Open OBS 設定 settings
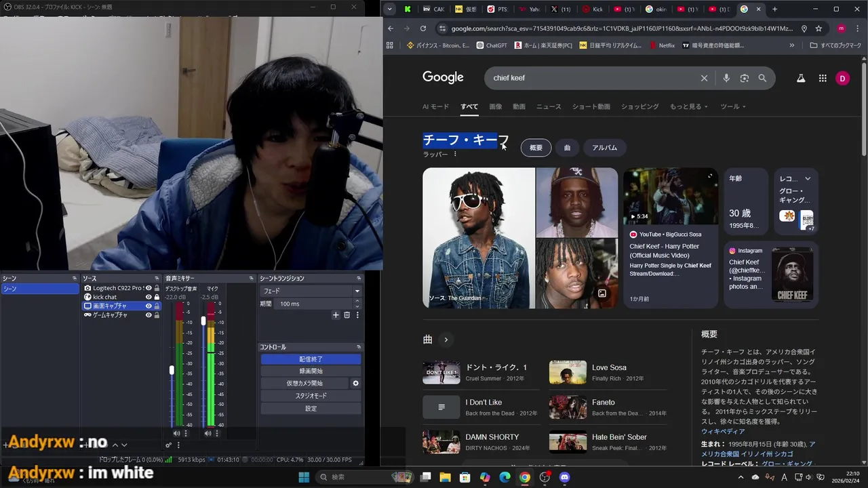This screenshot has height=488, width=868. click(x=311, y=409)
